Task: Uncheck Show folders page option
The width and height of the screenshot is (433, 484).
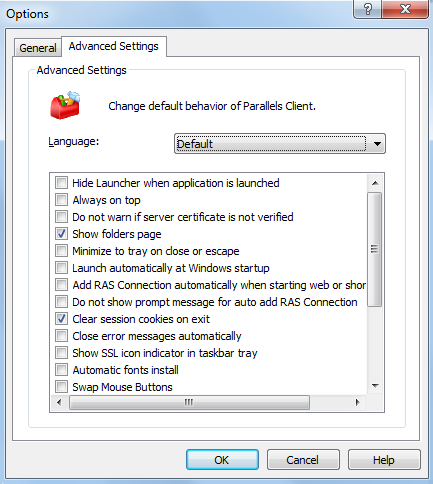Action: 61,234
